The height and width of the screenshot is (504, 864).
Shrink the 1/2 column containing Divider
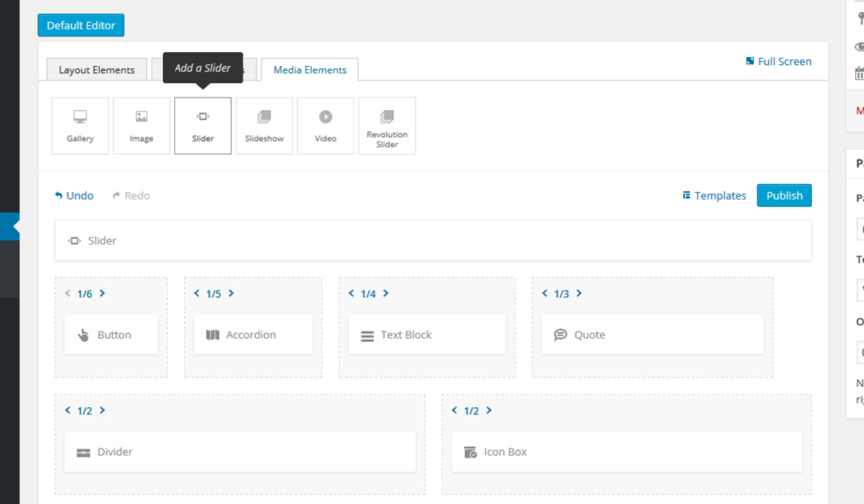click(68, 410)
